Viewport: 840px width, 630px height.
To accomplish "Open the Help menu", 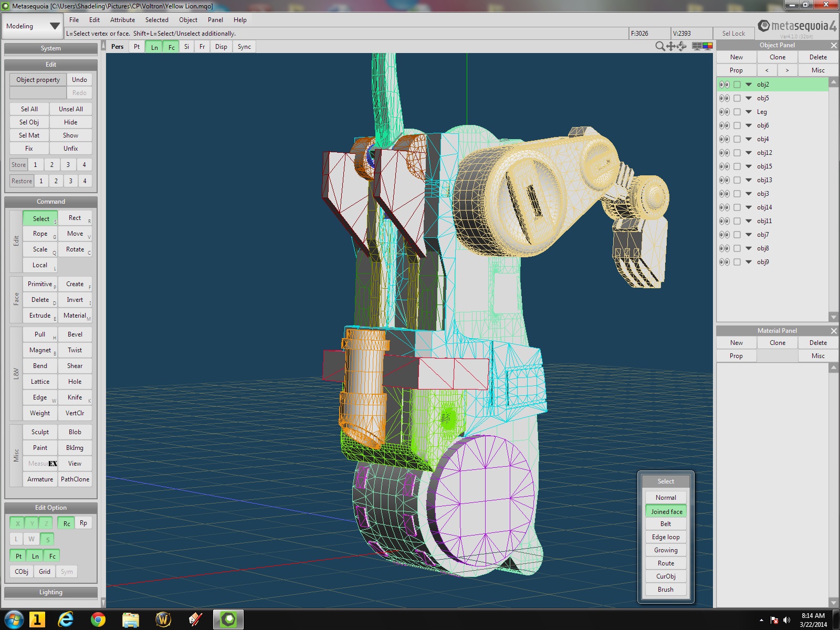I will tap(240, 20).
